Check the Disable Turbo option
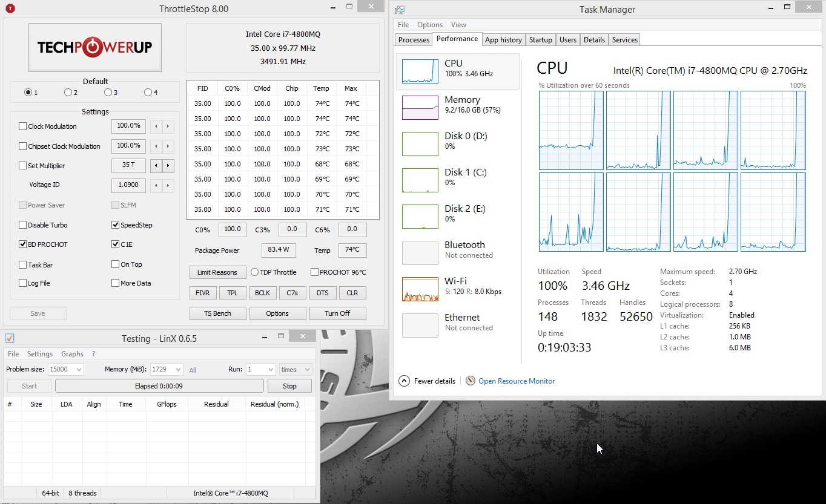The height and width of the screenshot is (504, 826). coord(23,225)
